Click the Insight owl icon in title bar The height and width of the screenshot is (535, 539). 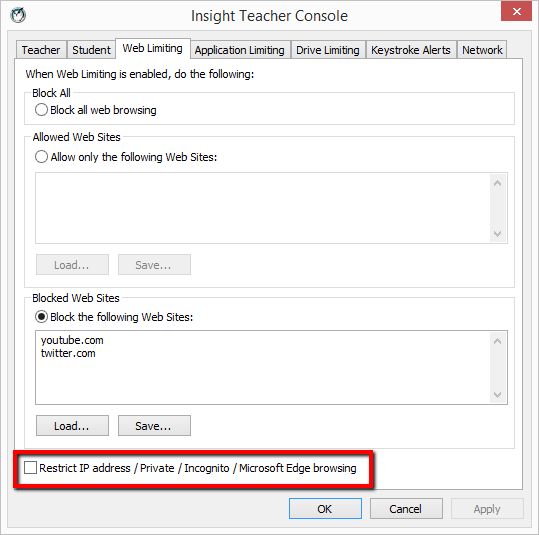[x=18, y=15]
